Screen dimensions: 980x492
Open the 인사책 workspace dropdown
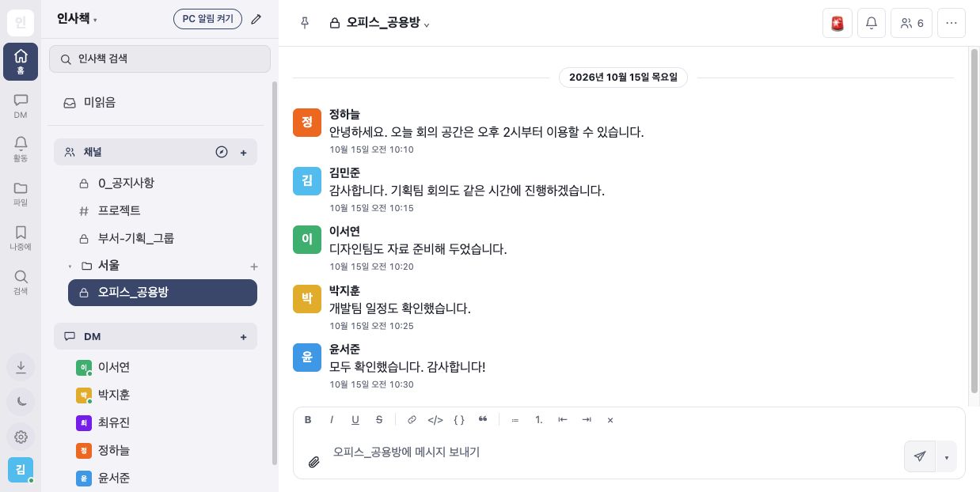77,19
